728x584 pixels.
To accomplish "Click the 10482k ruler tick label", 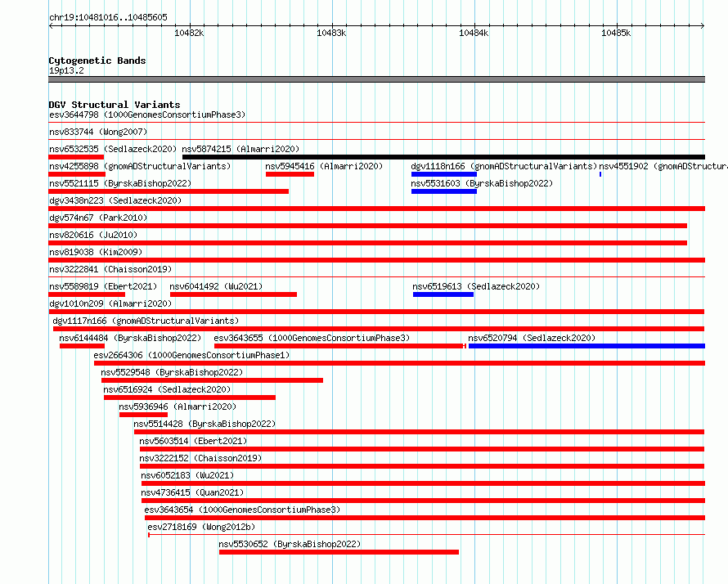I will [x=189, y=33].
